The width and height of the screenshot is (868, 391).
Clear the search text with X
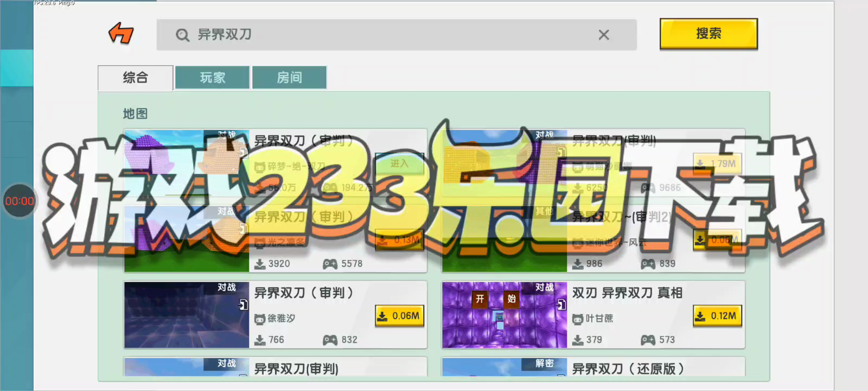(603, 35)
